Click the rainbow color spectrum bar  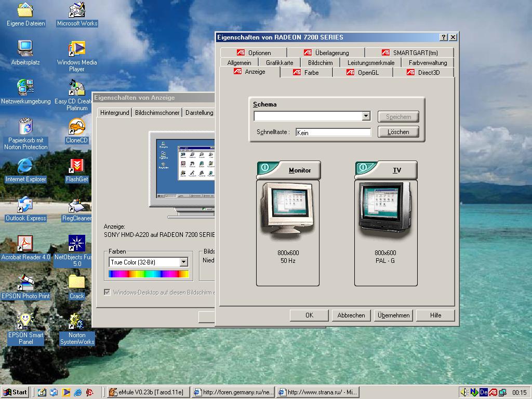point(149,274)
